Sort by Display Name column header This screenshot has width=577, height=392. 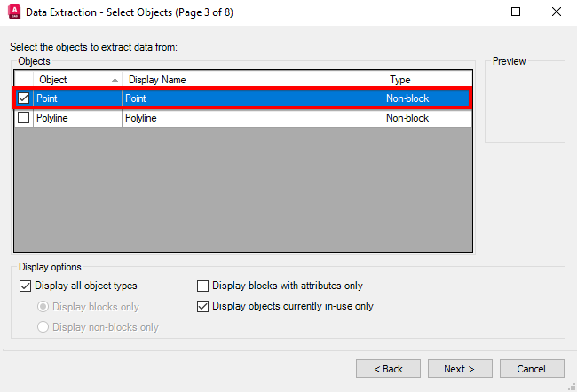tap(252, 80)
